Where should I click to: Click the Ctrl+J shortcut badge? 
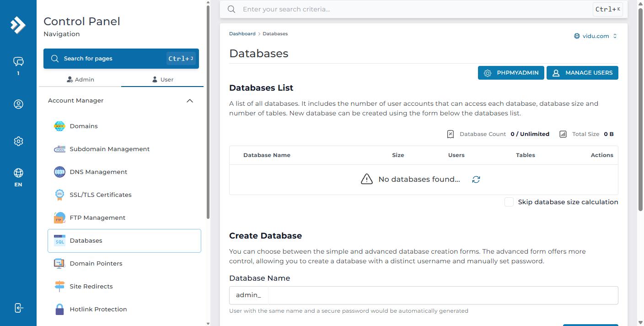click(x=181, y=59)
